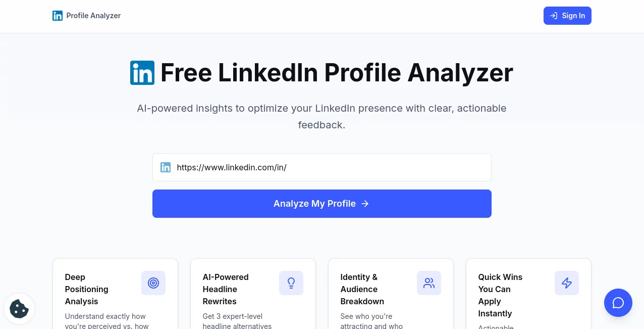Click the people icon on Identity & Audience card

click(x=429, y=283)
